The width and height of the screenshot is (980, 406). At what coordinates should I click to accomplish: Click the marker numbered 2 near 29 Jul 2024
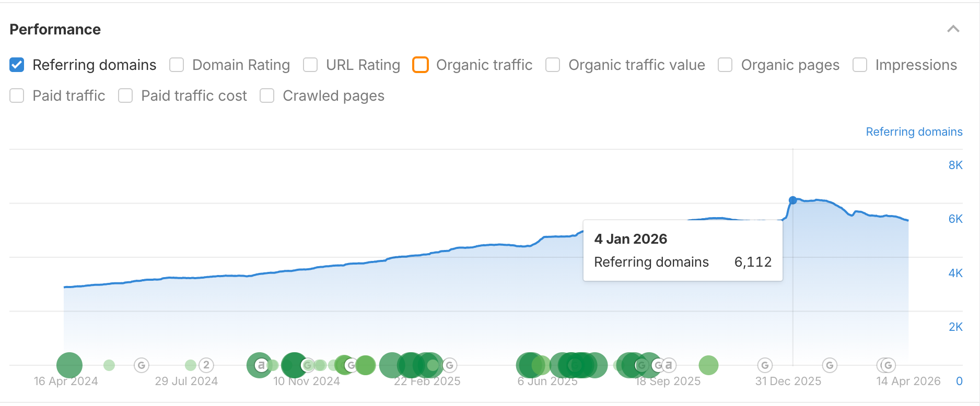coord(206,365)
